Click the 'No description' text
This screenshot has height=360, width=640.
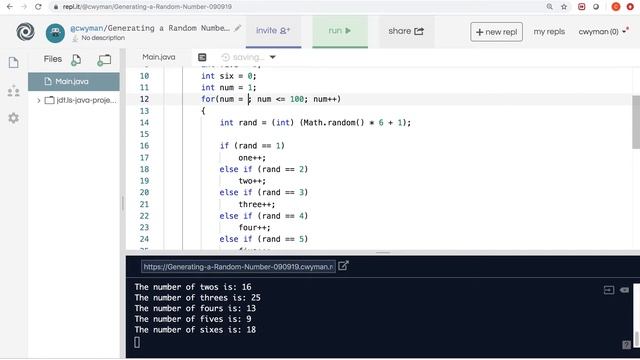tap(103, 38)
